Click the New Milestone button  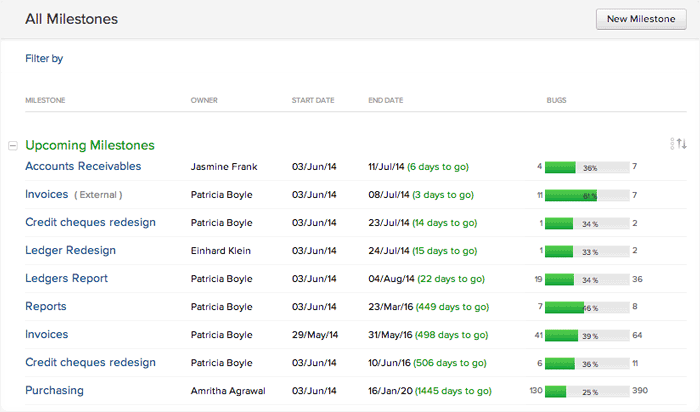640,19
